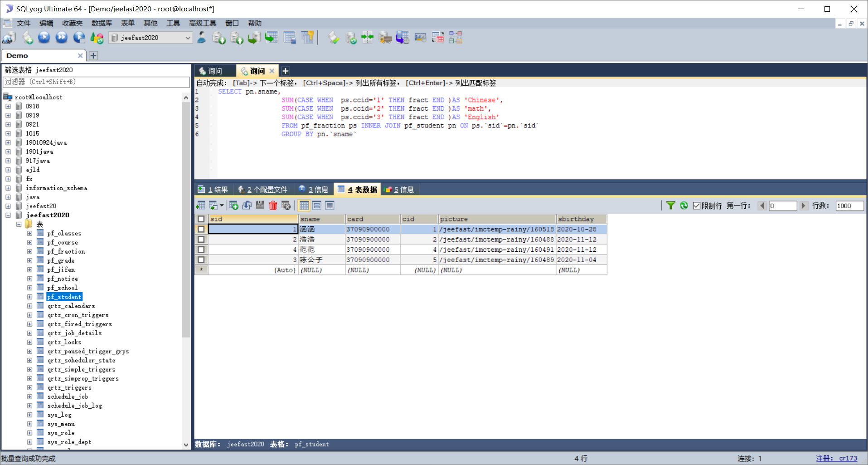Collapse the jeefast2020 database node

pos(8,215)
